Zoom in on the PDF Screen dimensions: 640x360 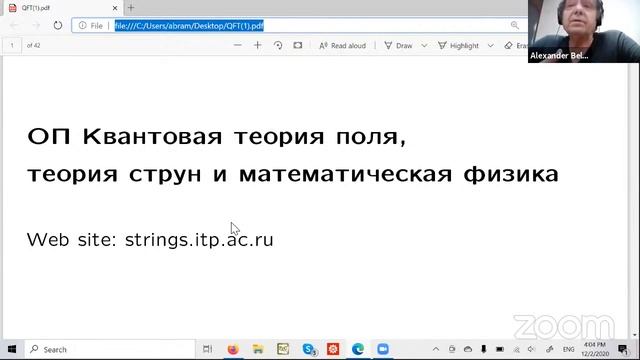pyautogui.click(x=257, y=45)
